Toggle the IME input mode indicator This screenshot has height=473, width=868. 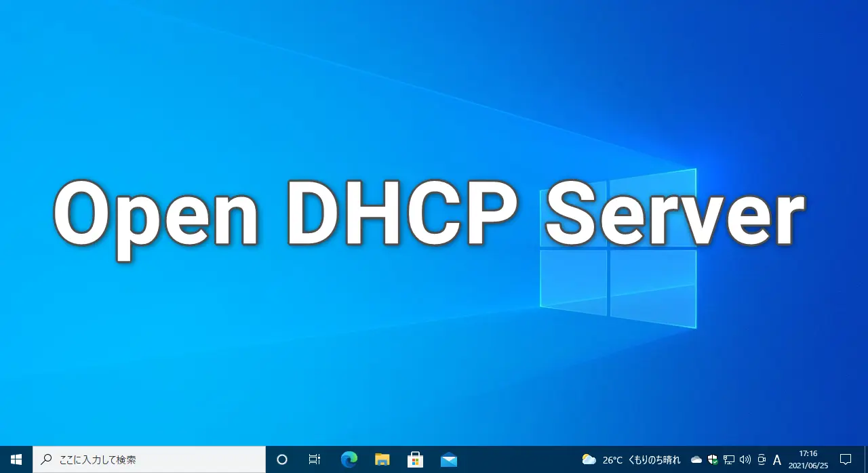tap(777, 459)
